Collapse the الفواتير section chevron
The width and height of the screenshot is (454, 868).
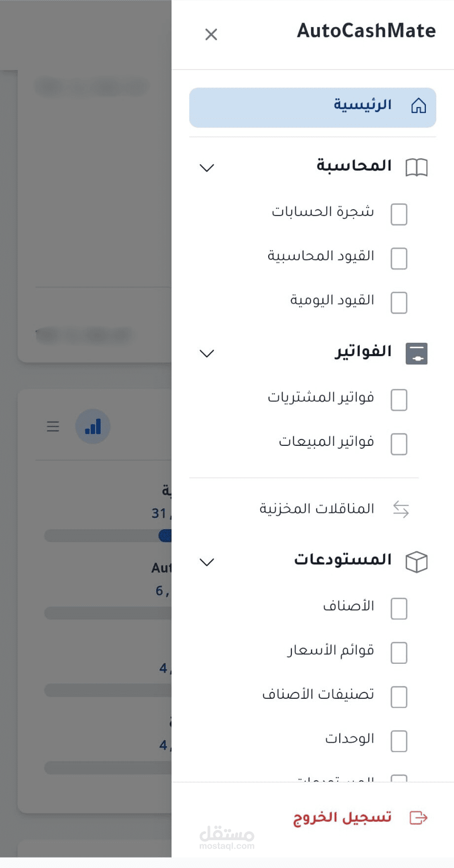point(207,353)
